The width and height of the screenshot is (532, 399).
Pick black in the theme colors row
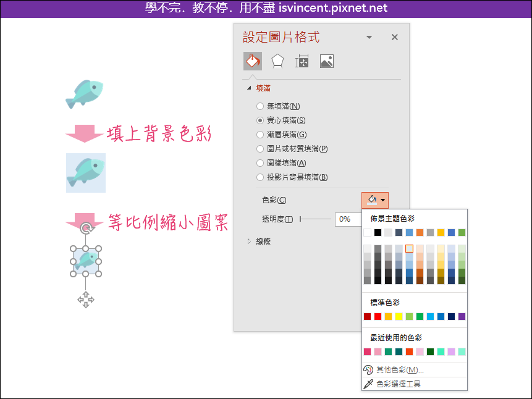tap(378, 232)
